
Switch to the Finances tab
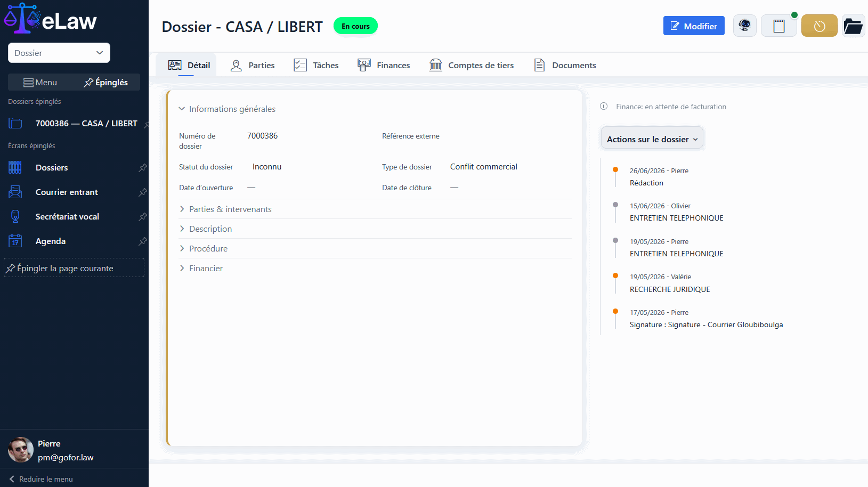pos(384,65)
